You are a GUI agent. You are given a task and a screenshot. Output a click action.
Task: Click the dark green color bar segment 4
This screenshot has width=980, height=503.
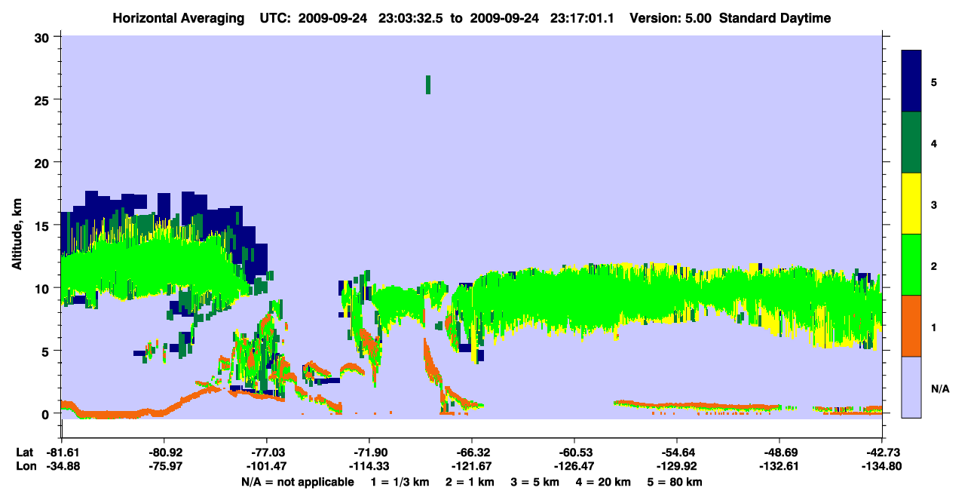tap(911, 143)
